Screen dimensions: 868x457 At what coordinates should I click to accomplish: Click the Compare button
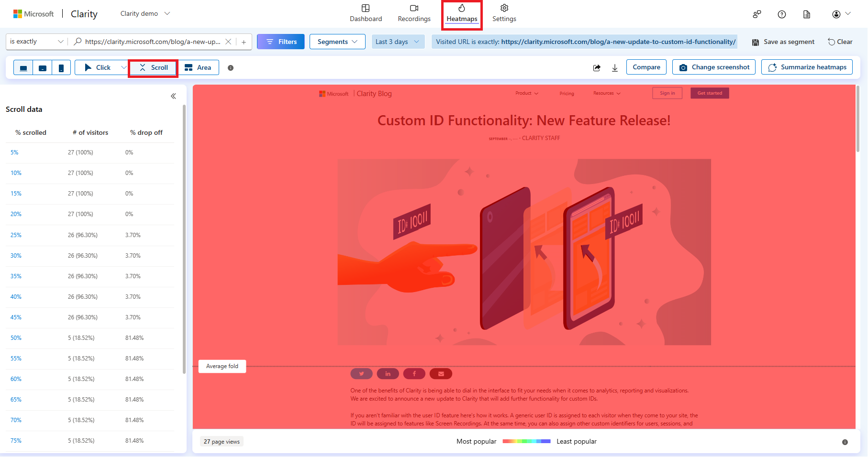tap(646, 67)
